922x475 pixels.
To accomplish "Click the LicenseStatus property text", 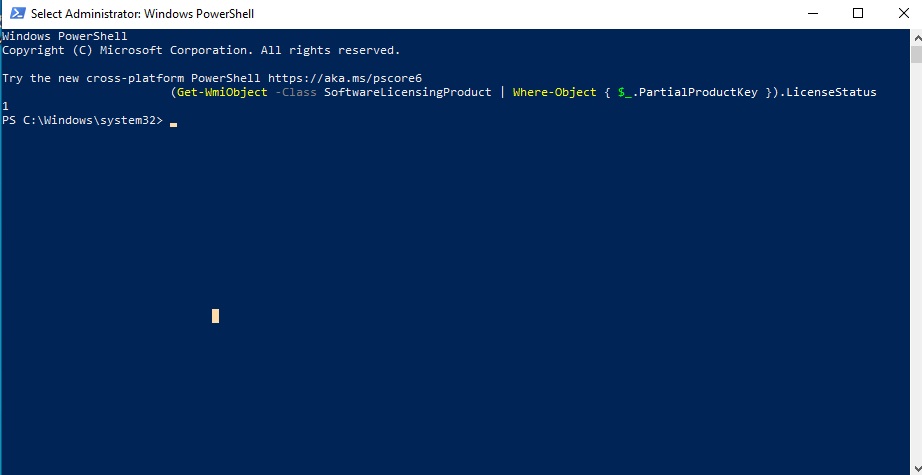I will (830, 92).
